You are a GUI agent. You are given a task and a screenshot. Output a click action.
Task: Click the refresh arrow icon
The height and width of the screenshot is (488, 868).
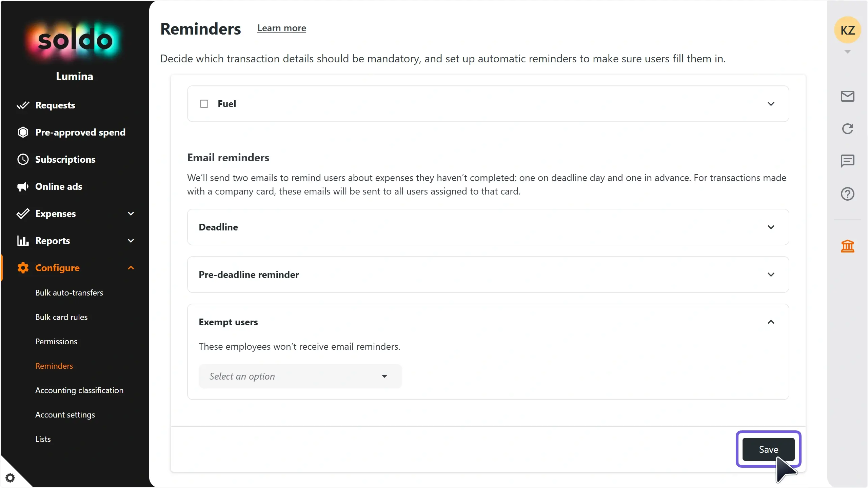[x=847, y=129]
